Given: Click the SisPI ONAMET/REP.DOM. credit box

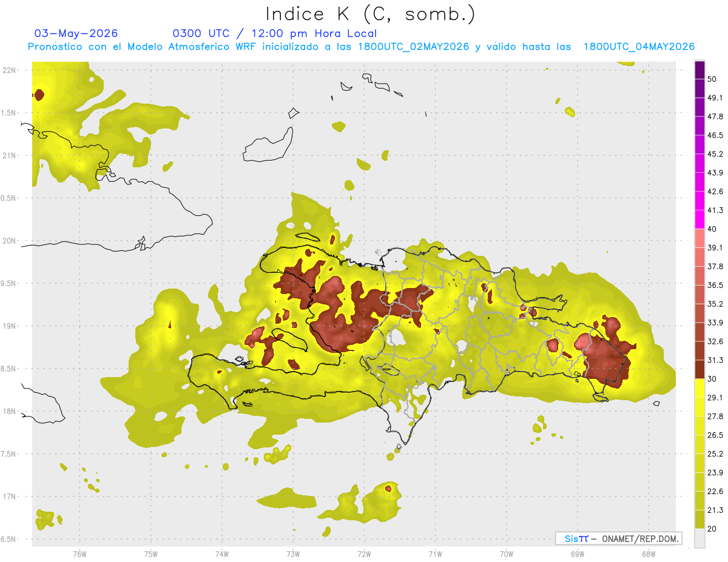Looking at the screenshot, I should point(618,538).
